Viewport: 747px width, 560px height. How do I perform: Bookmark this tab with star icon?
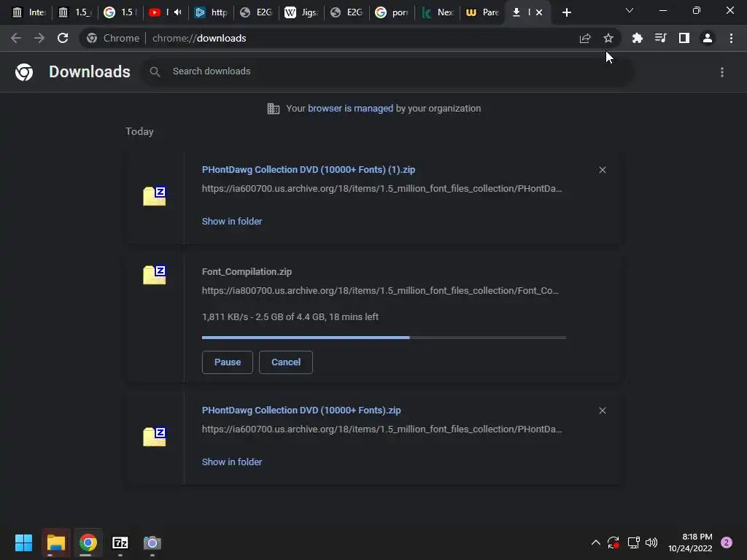click(x=608, y=38)
